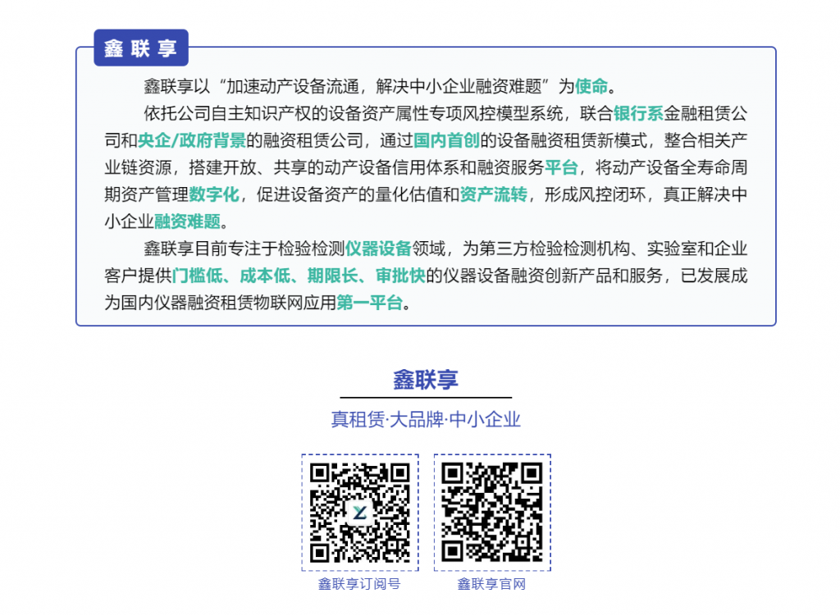The image size is (840, 616).
Task: Click the 鑫联享订阅号 QR code
Action: tap(360, 513)
